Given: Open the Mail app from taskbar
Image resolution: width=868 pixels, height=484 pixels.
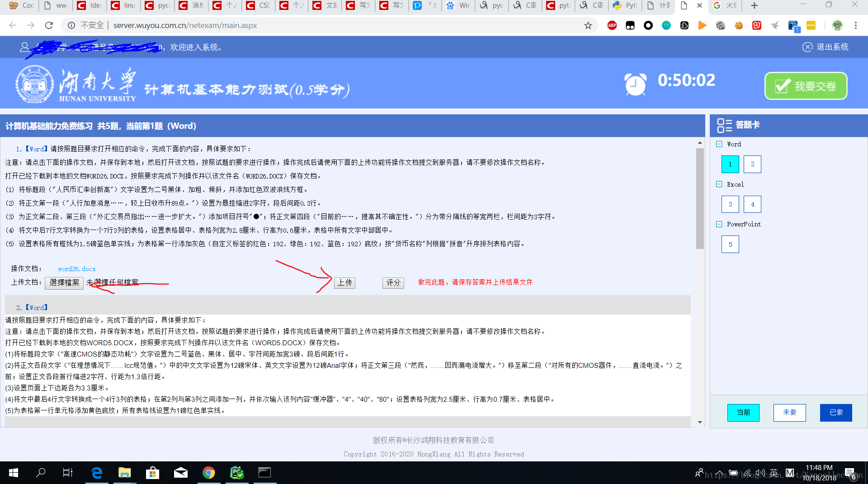Looking at the screenshot, I should [x=180, y=473].
